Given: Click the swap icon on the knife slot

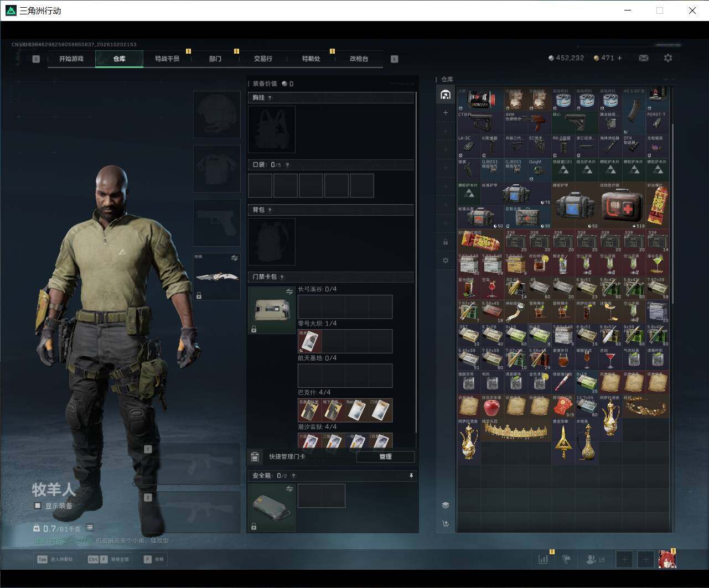Looking at the screenshot, I should point(234,258).
